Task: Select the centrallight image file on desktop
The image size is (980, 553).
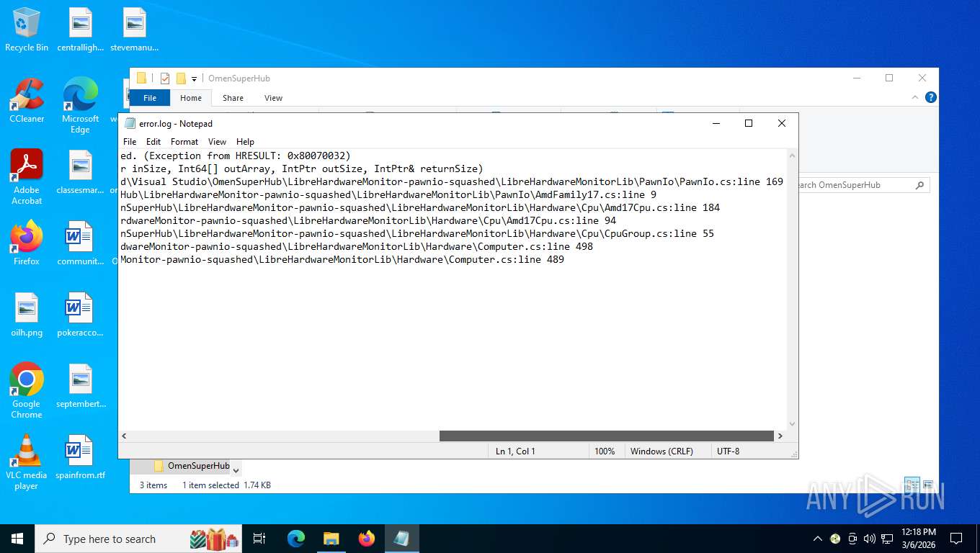Action: [x=80, y=29]
